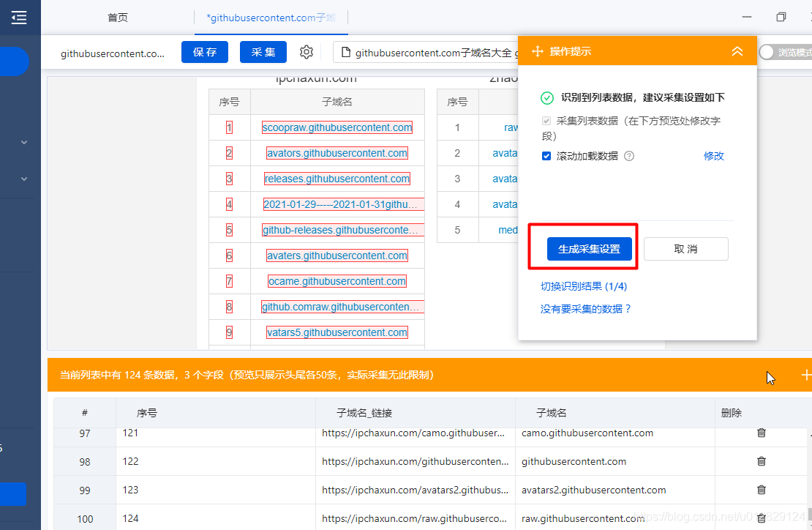Viewport: 812px width, 530px height.
Task: Click the page document icon in URL bar
Action: (346, 52)
